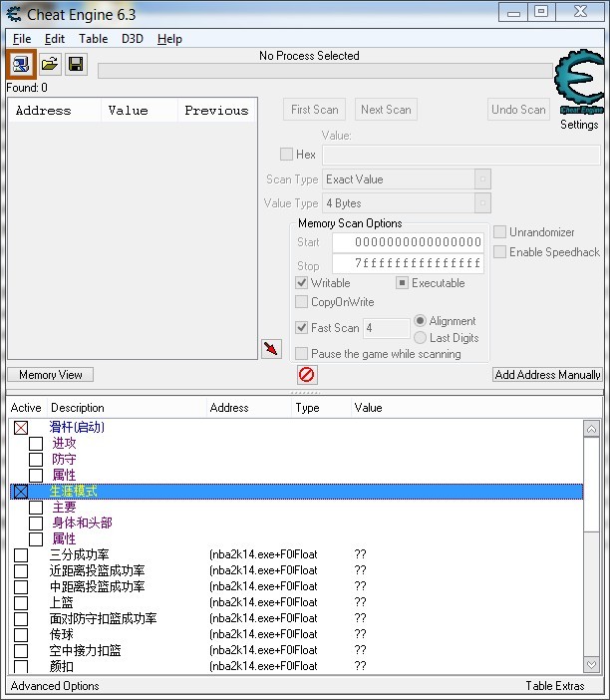Click the Start address field

[408, 242]
